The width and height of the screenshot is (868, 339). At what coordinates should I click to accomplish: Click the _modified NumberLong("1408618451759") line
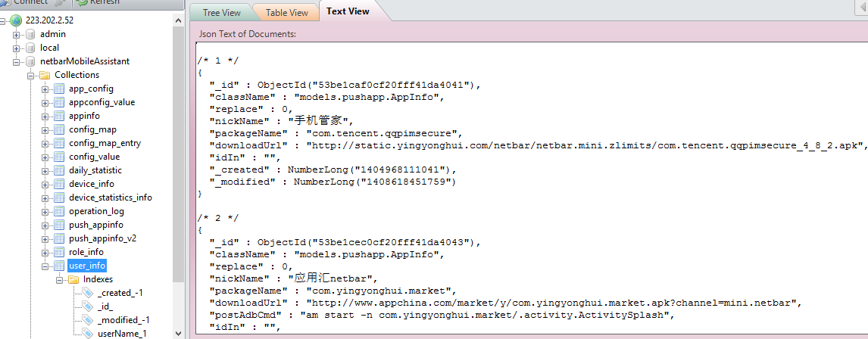click(x=333, y=182)
